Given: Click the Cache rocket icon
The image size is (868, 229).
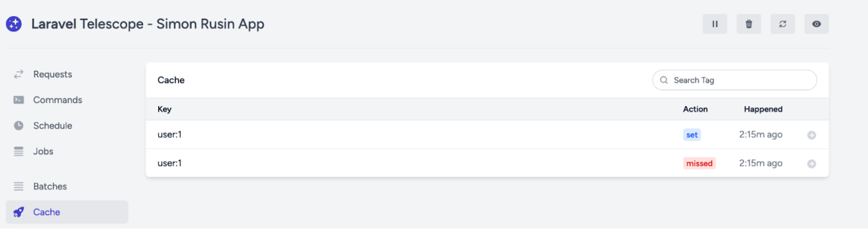Looking at the screenshot, I should click(x=19, y=212).
